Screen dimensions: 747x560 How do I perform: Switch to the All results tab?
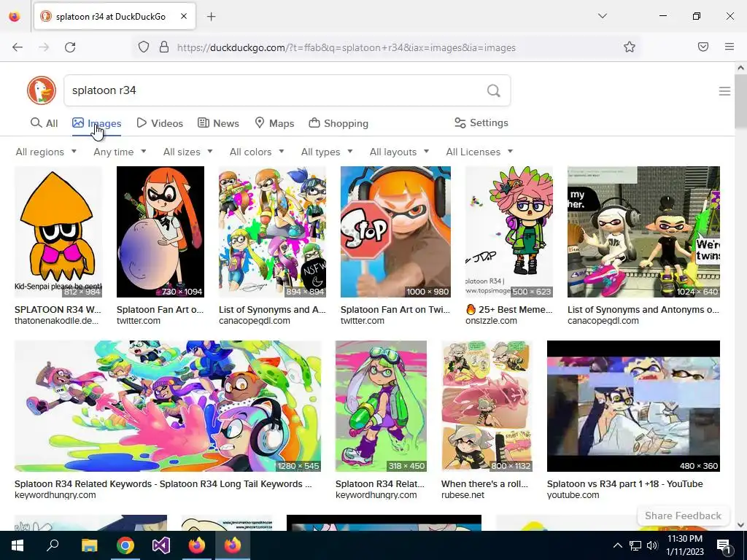(x=44, y=123)
